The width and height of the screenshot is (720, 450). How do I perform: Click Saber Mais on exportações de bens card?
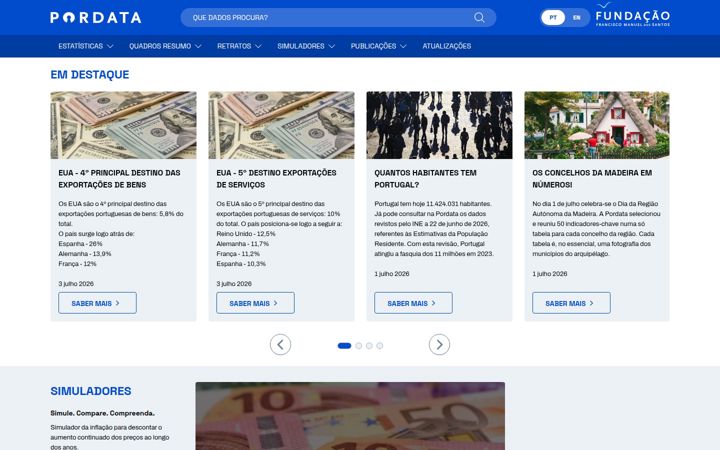point(97,303)
